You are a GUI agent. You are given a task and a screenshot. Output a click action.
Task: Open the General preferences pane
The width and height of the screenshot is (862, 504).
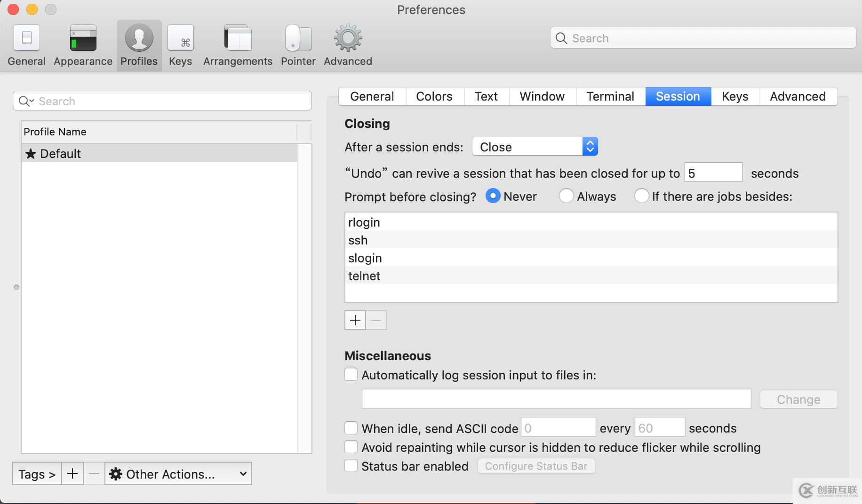(x=26, y=45)
